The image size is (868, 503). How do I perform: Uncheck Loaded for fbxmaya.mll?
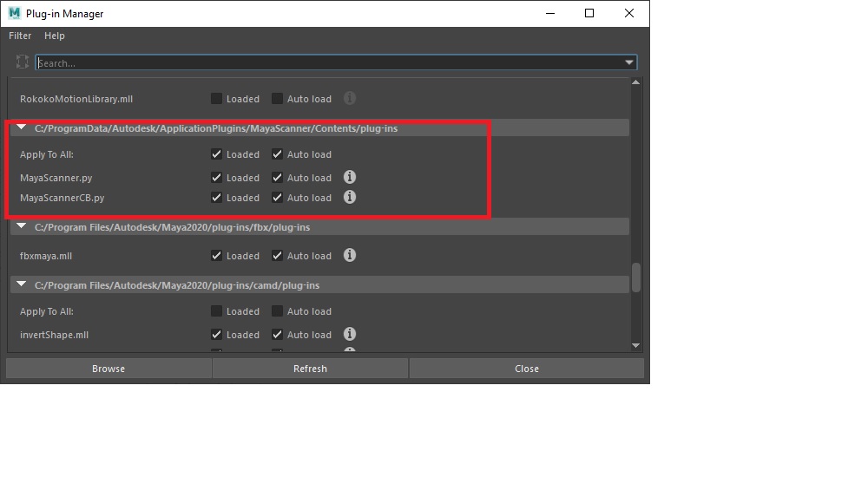[216, 256]
